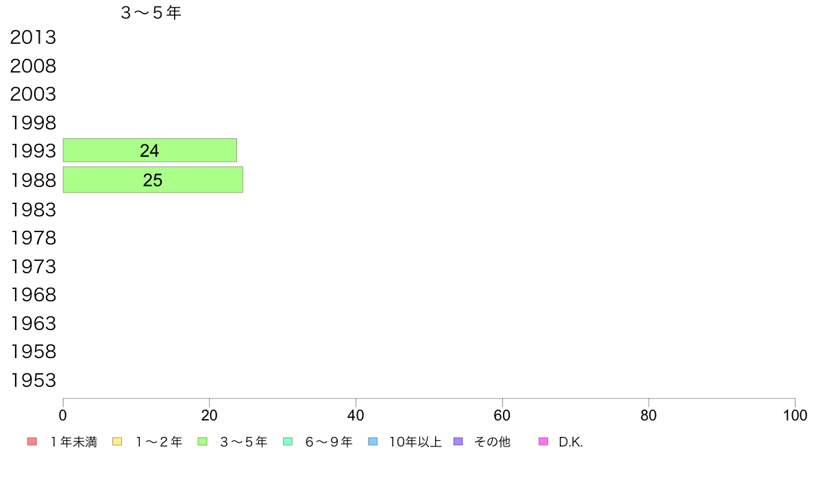Click the green 3〜5年 legend swatch
Screen dimensions: 814x504
tap(202, 442)
